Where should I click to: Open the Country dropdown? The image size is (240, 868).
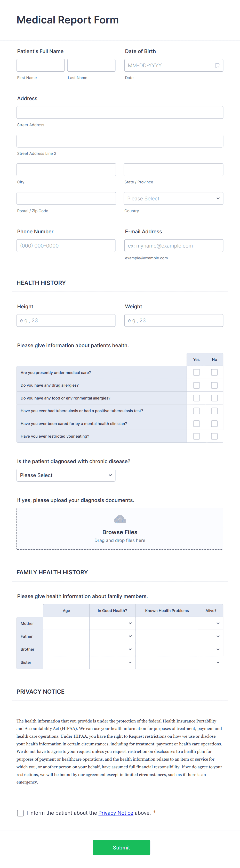[173, 199]
